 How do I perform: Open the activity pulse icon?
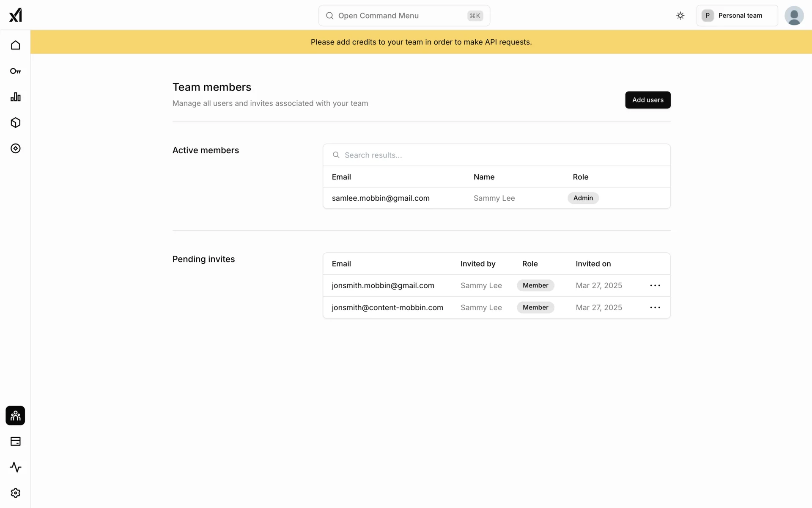point(15,467)
